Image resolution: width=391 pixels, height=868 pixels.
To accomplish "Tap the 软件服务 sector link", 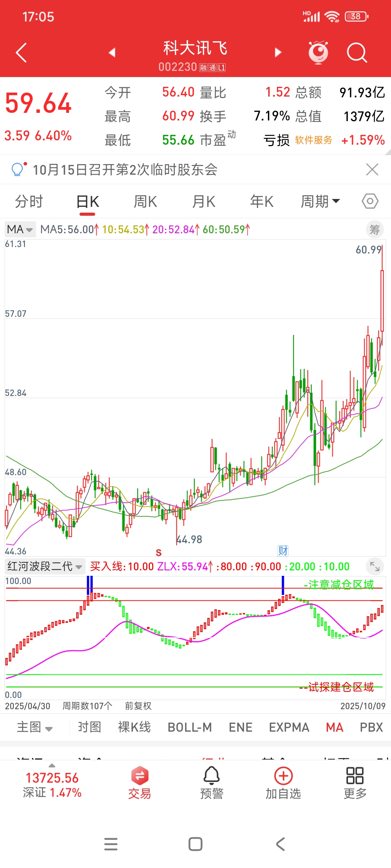I will 314,140.
